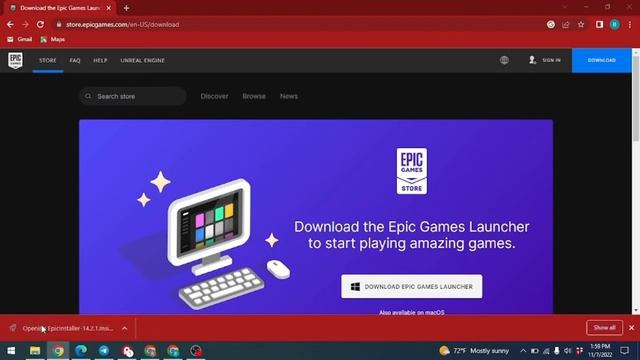Click the Google icon in address bar

(551, 24)
